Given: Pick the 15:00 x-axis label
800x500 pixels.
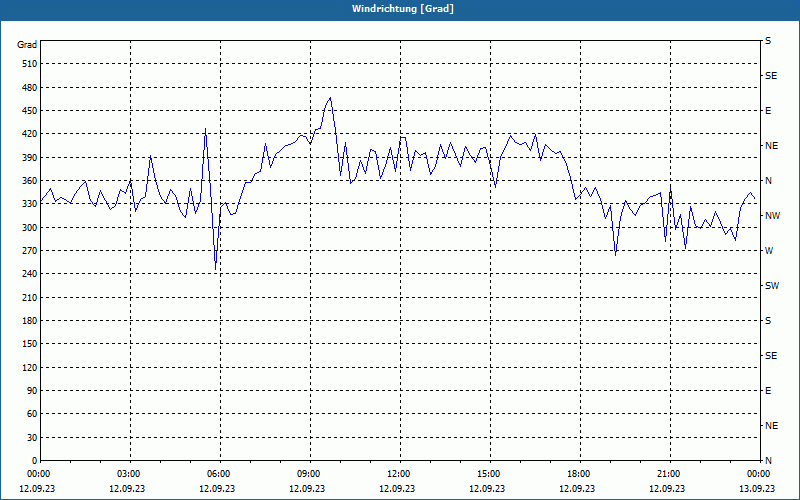Looking at the screenshot, I should tap(490, 474).
